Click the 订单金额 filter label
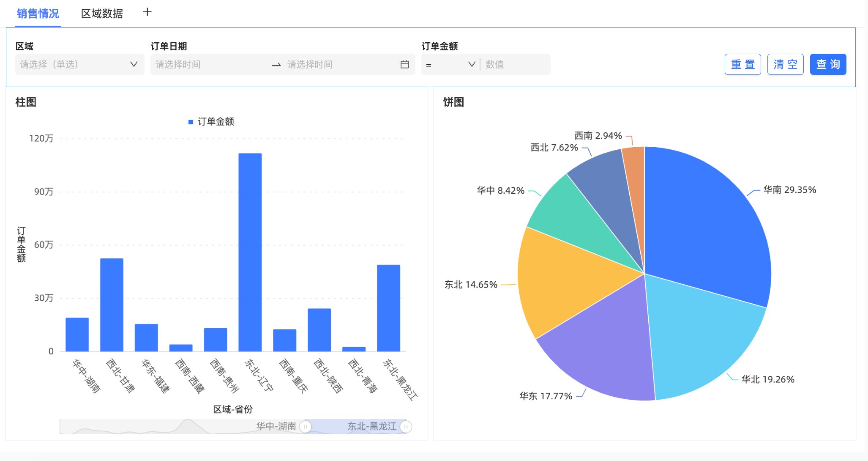Screen dimensions: 868x461 [x=439, y=46]
